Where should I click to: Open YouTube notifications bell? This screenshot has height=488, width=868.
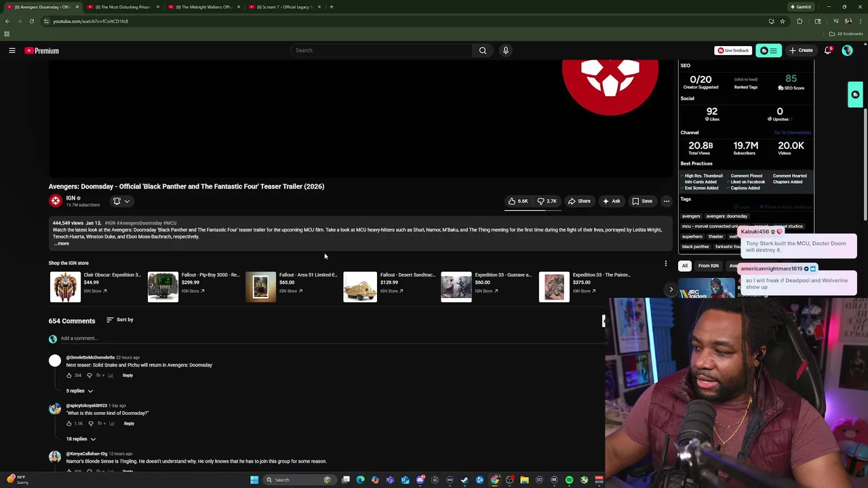tap(828, 50)
